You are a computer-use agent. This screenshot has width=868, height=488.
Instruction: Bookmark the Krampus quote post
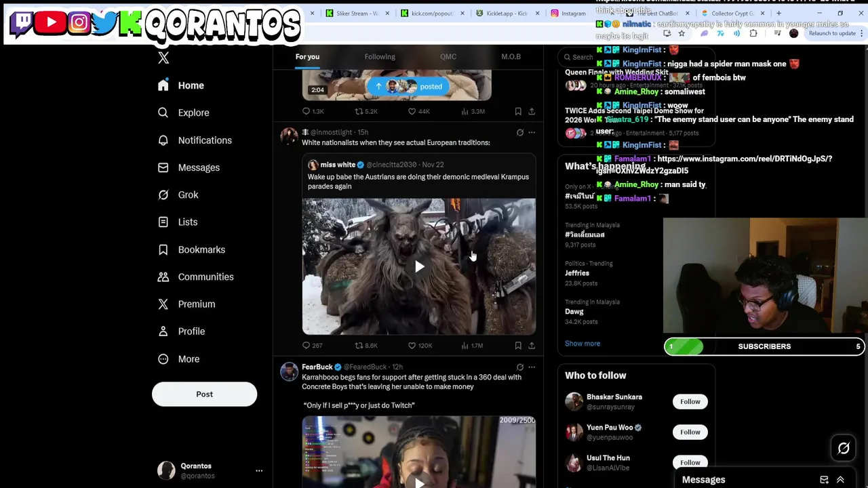(518, 346)
